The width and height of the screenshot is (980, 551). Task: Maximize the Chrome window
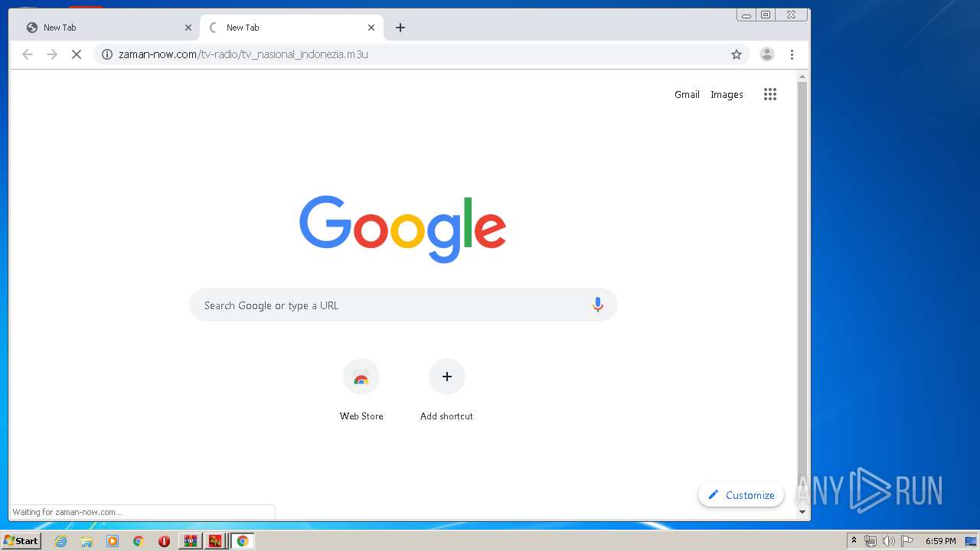pyautogui.click(x=765, y=15)
